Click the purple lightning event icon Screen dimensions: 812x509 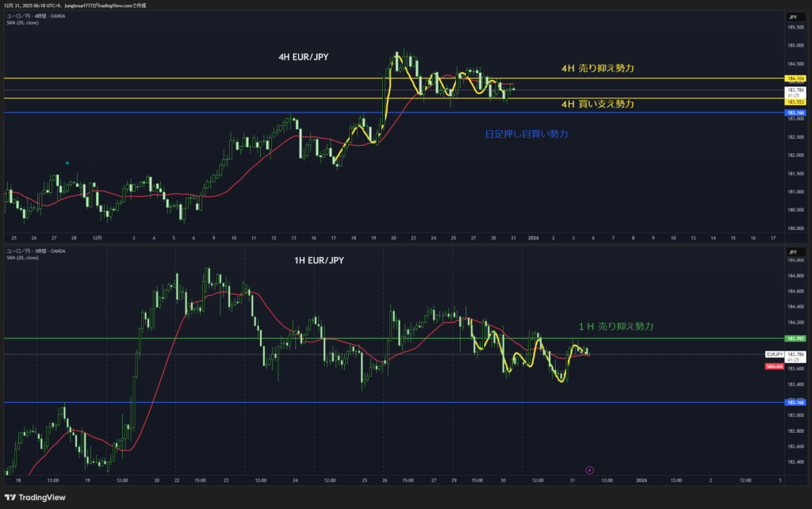tap(588, 470)
